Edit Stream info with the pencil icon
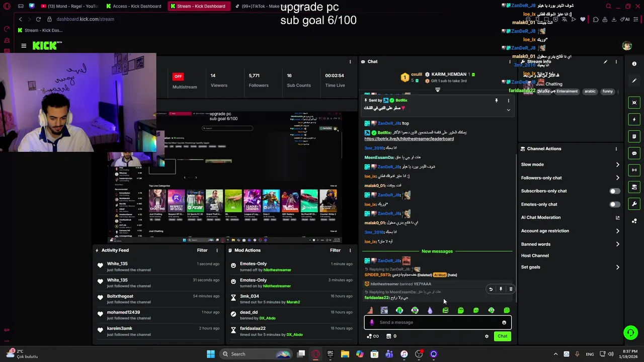The height and width of the screenshot is (362, 644). tap(605, 62)
